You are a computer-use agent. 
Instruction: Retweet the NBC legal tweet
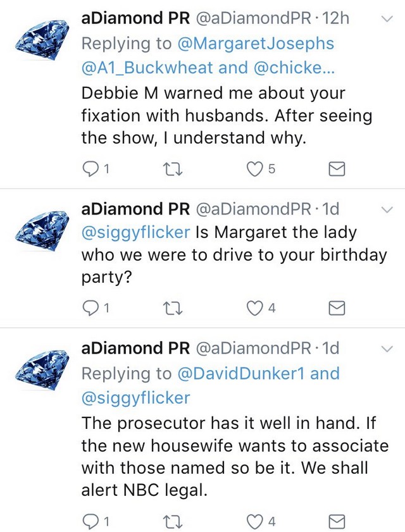tap(172, 521)
